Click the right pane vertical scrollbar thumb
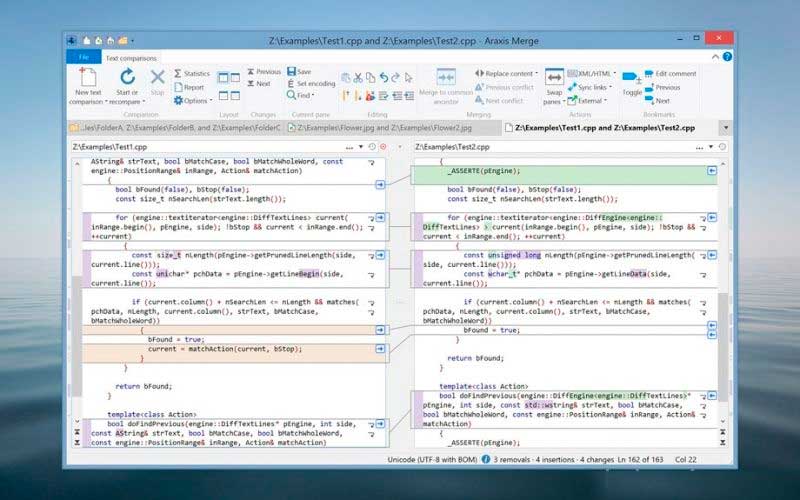This screenshot has height=500, width=800. (723, 345)
